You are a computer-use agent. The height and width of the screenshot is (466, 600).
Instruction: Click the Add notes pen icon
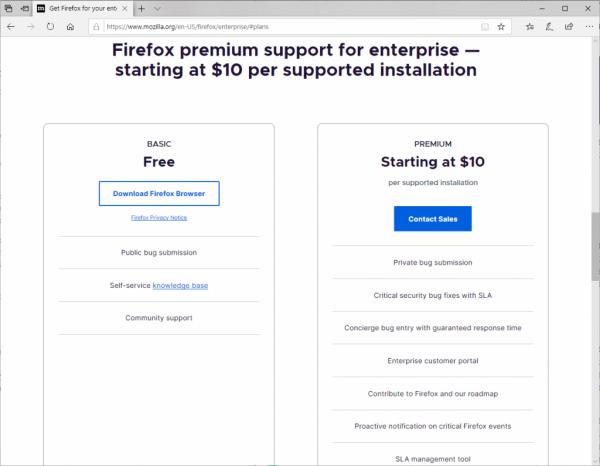coord(547,27)
